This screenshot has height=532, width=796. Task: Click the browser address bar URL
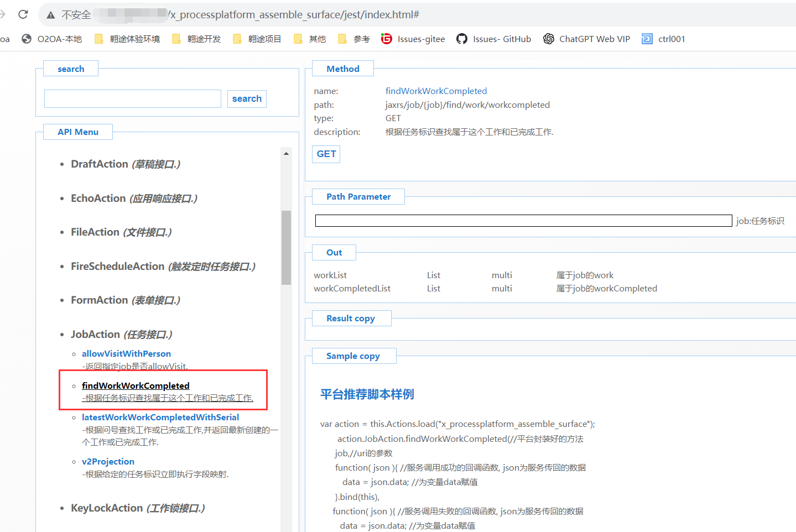click(294, 15)
